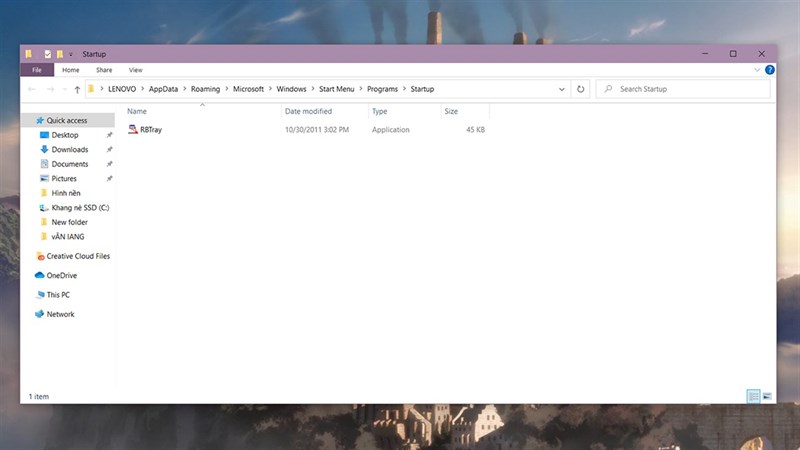Expand chevron after Programs breadcrumb
Screen dimensions: 800x450
tap(404, 89)
